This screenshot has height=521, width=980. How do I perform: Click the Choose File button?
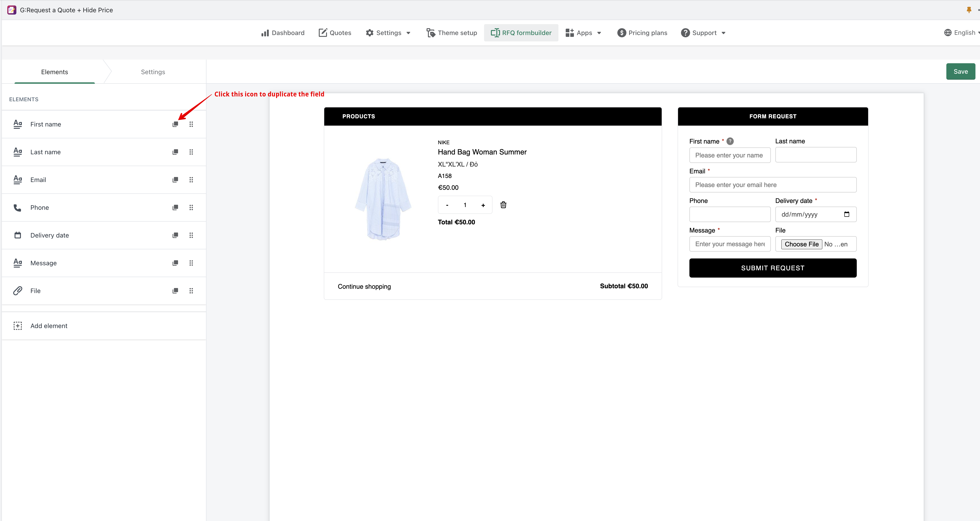click(x=802, y=244)
